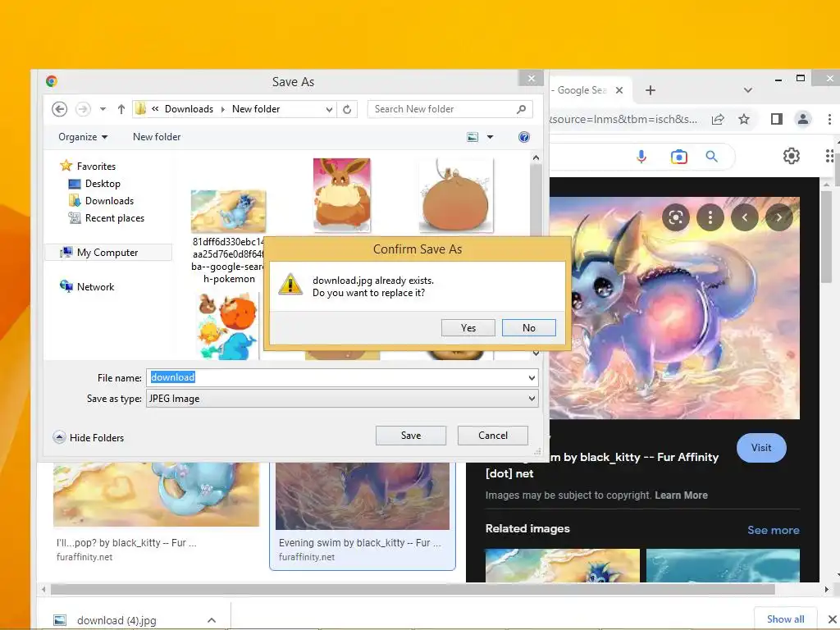Select Recent places in navigation pane
This screenshot has height=630, width=840.
107,218
